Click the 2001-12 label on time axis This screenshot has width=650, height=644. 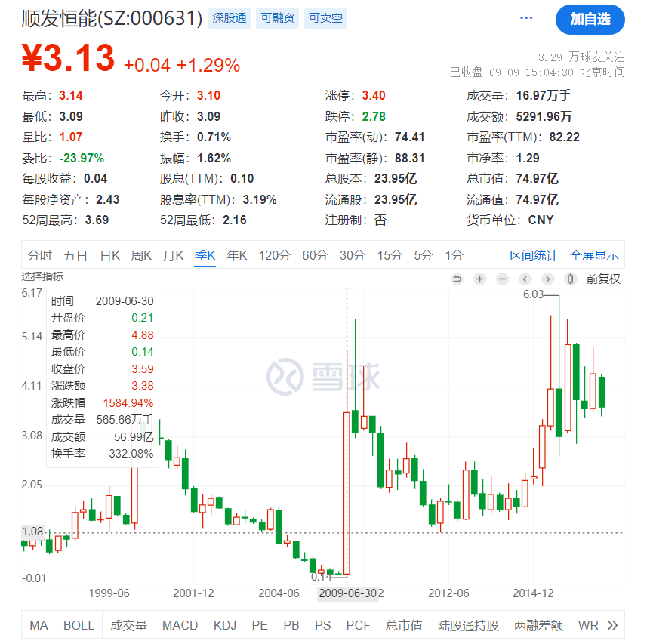point(193,593)
